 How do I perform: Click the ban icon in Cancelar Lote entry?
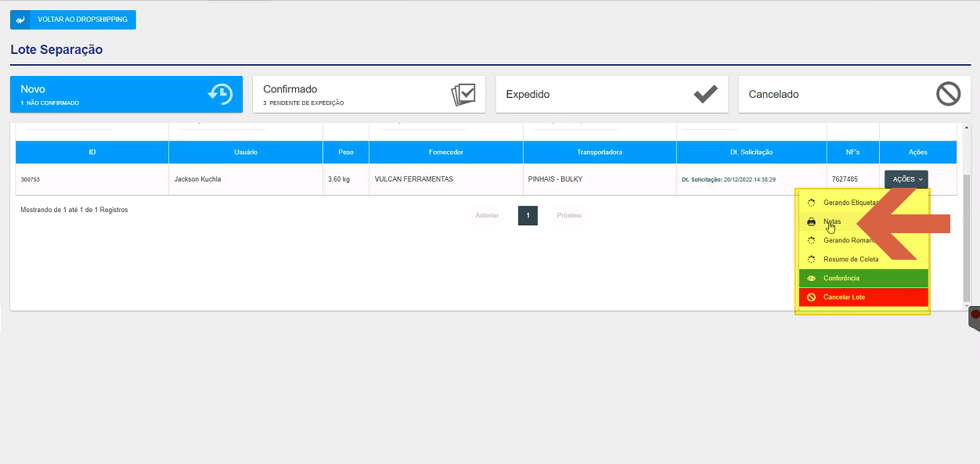(x=811, y=297)
